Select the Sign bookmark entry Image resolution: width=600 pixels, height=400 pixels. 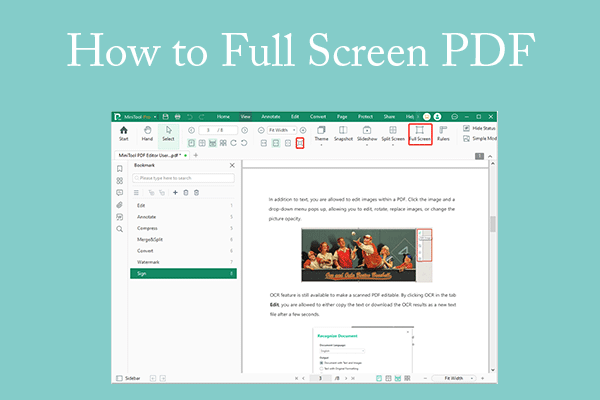[184, 273]
